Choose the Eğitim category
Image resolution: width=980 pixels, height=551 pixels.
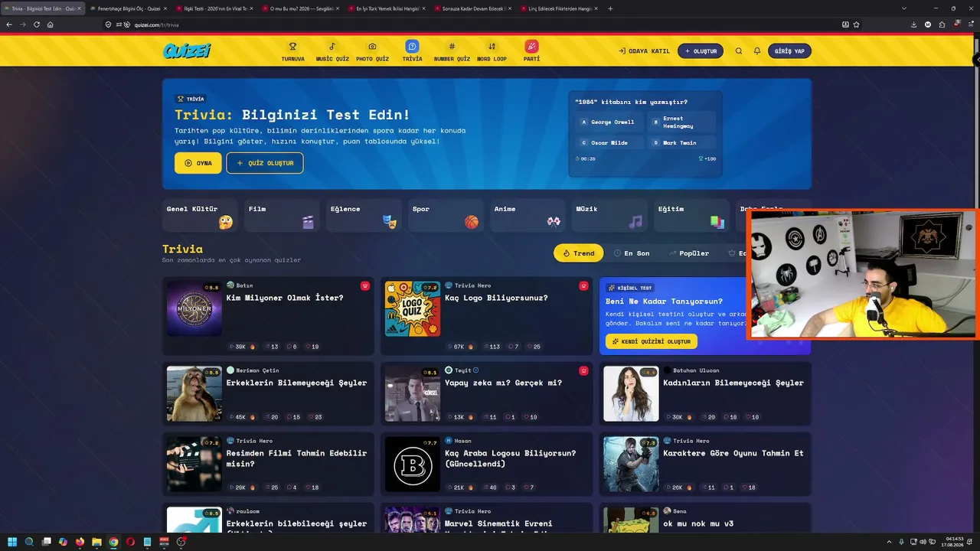click(692, 216)
